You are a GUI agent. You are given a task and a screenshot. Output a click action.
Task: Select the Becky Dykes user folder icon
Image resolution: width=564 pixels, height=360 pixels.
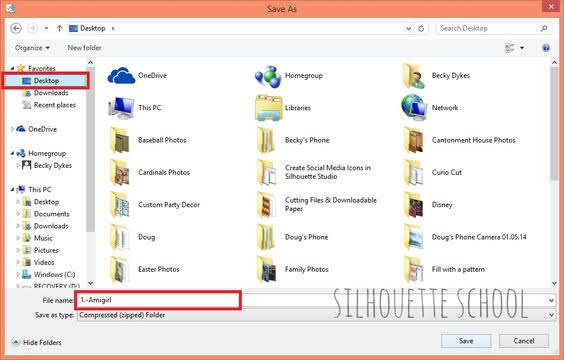[414, 76]
